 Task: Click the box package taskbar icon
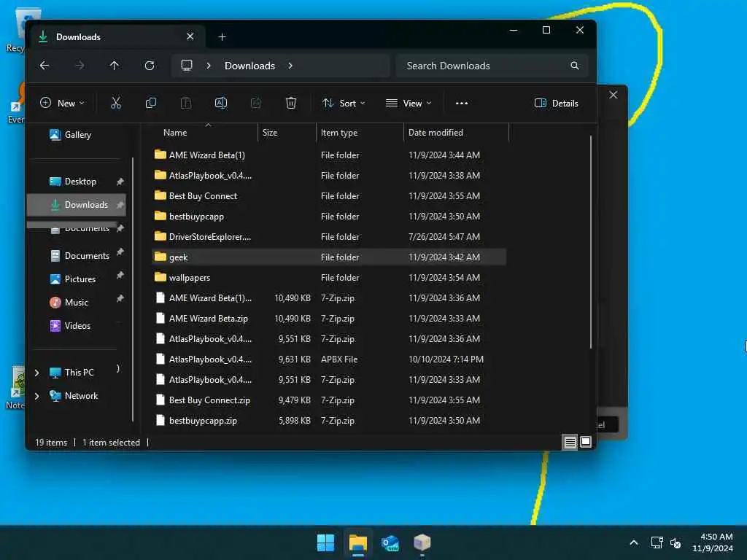pyautogui.click(x=422, y=542)
